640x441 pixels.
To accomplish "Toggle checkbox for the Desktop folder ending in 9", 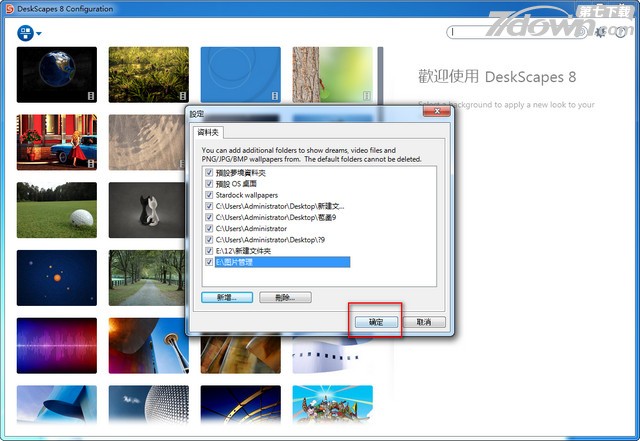I will [209, 217].
